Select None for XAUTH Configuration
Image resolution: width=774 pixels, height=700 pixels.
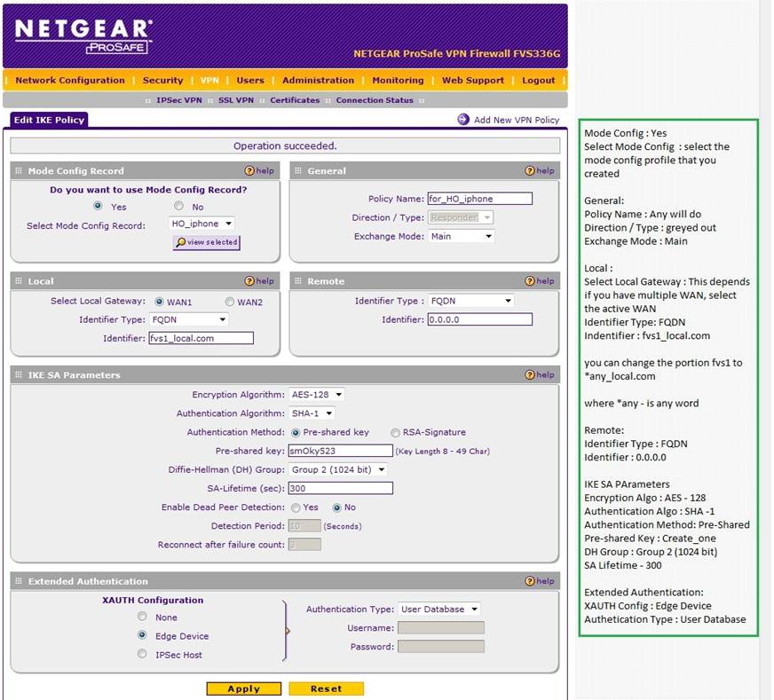[142, 616]
